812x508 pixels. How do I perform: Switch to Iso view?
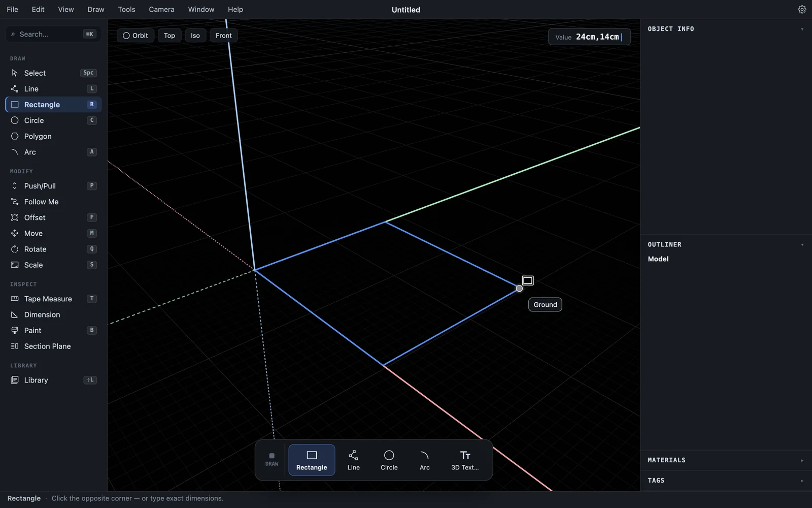(x=195, y=36)
